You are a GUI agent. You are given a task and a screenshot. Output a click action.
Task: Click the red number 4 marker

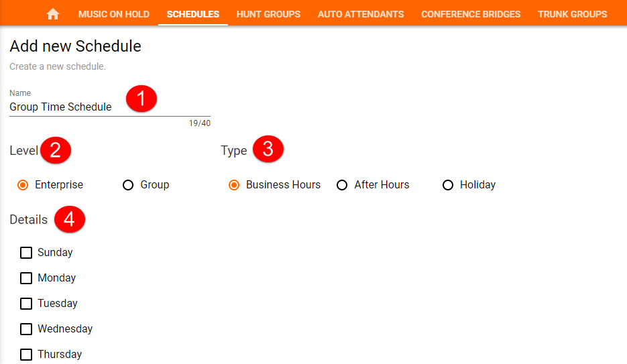pyautogui.click(x=69, y=219)
